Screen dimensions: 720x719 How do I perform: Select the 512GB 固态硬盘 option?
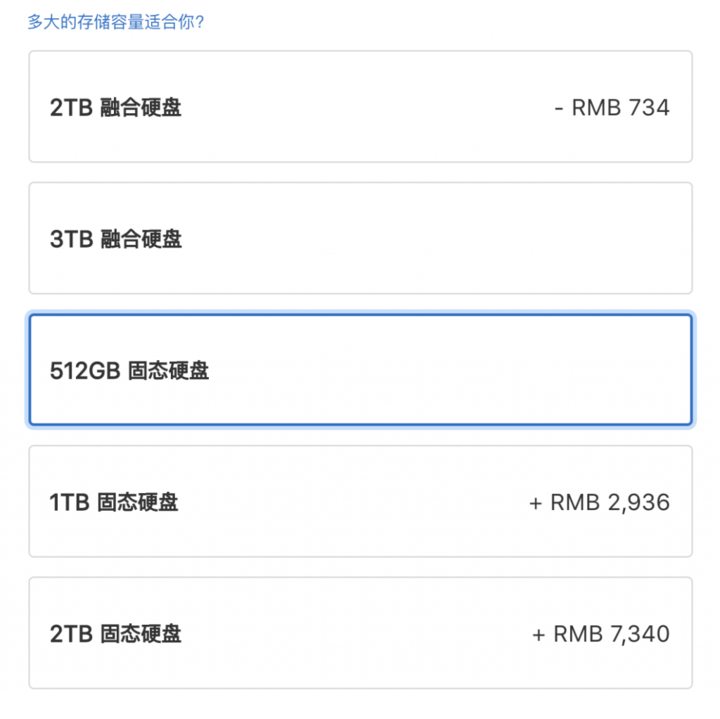(360, 370)
